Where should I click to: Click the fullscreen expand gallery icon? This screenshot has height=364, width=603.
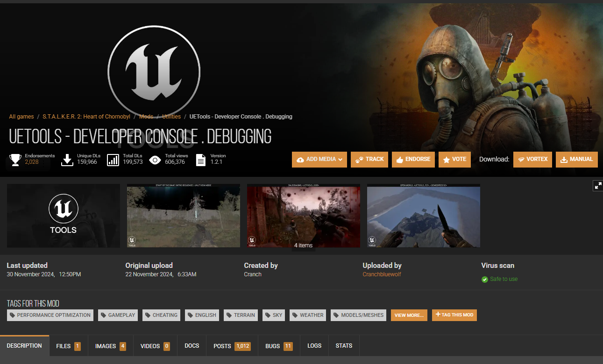tap(598, 186)
